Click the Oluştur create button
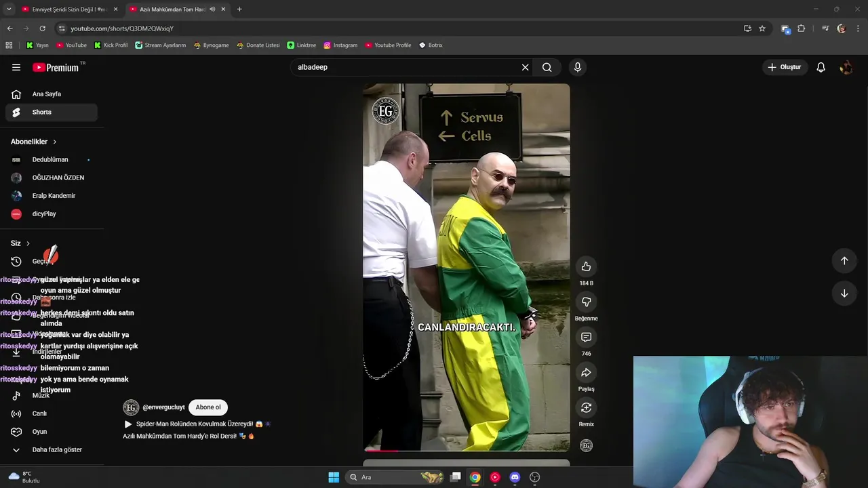 click(x=784, y=67)
